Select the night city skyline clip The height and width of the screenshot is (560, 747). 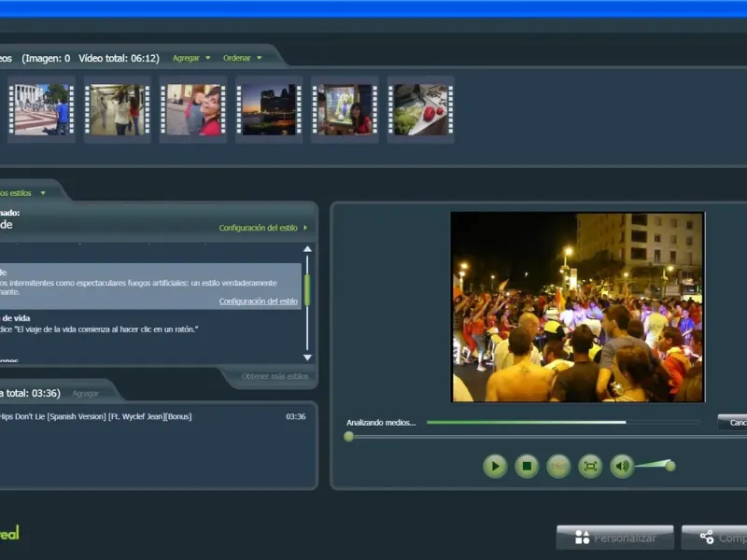click(269, 109)
